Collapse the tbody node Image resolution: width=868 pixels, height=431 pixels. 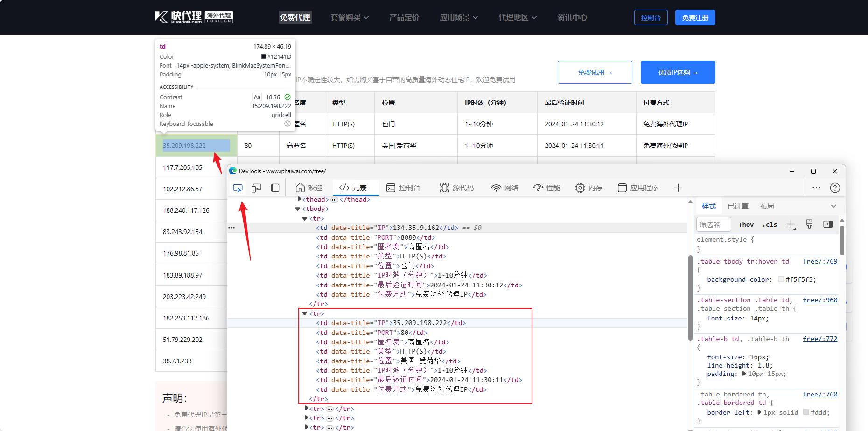[x=297, y=209]
